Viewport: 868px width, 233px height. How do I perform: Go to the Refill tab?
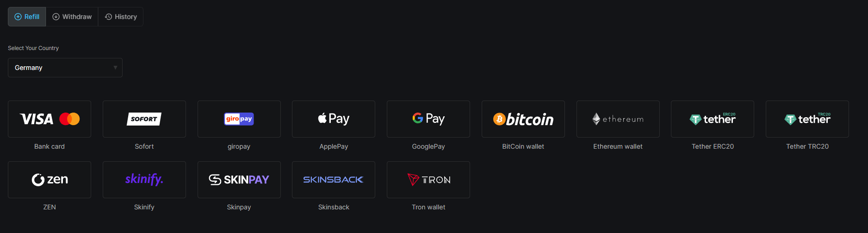click(27, 17)
